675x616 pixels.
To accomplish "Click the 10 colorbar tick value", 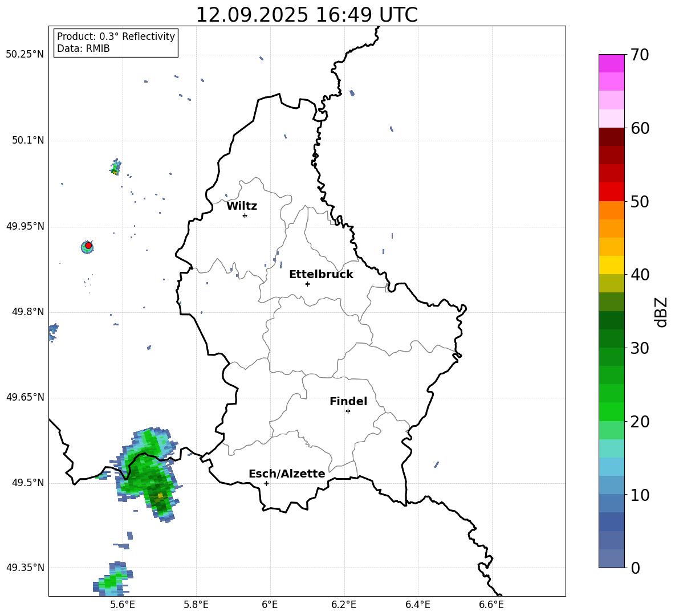I will coord(640,495).
